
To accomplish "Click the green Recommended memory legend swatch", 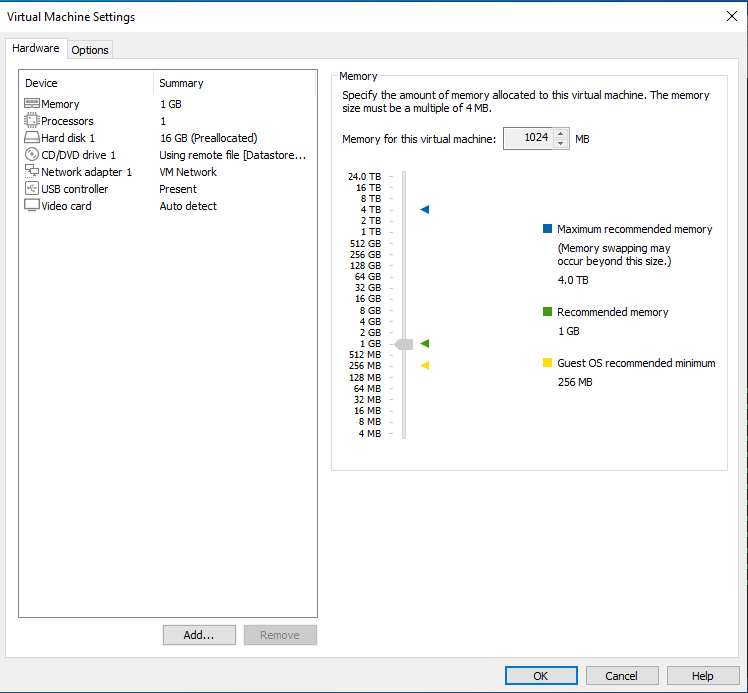I will (548, 311).
